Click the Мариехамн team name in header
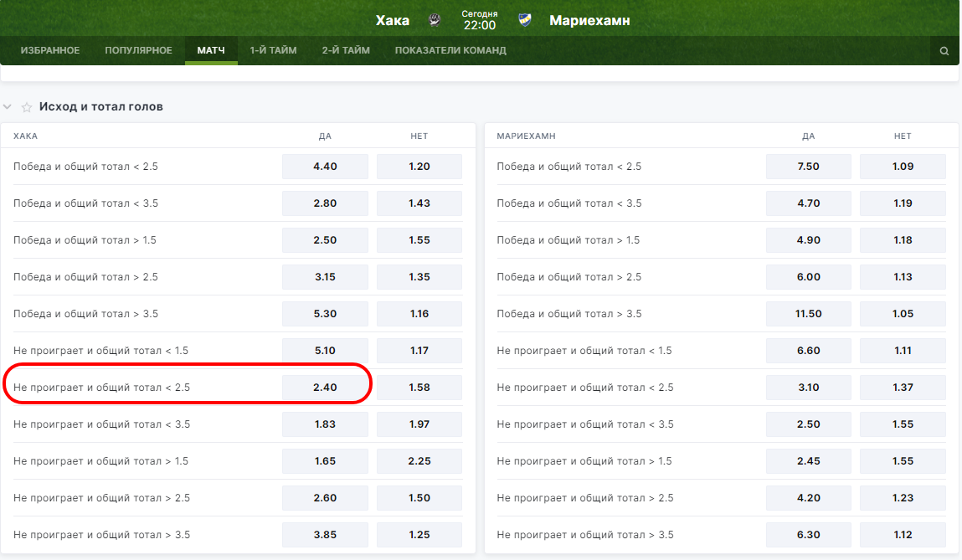 (589, 20)
